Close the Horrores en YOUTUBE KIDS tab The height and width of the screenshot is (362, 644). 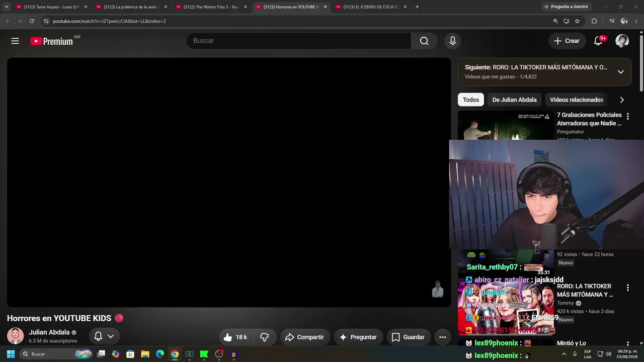(x=325, y=7)
